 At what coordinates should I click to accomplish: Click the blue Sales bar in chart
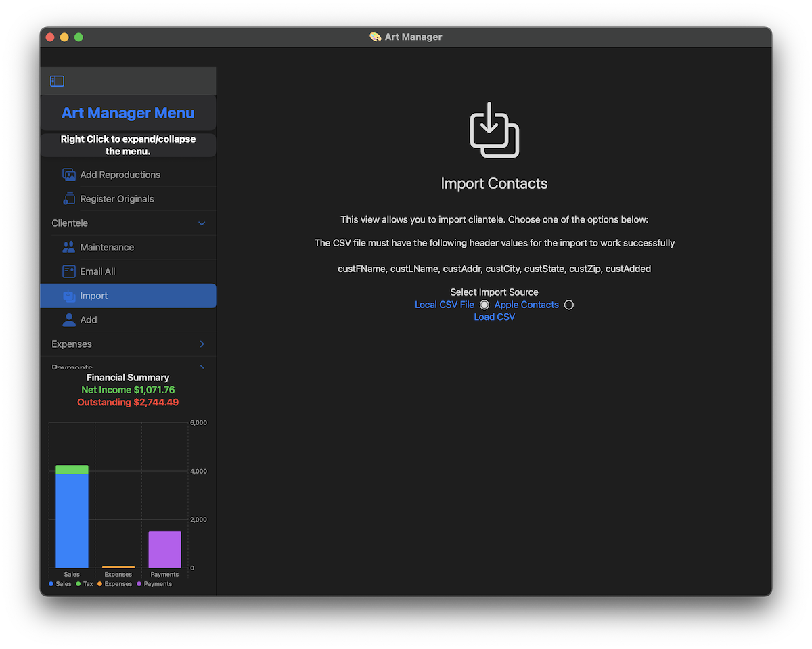point(72,521)
